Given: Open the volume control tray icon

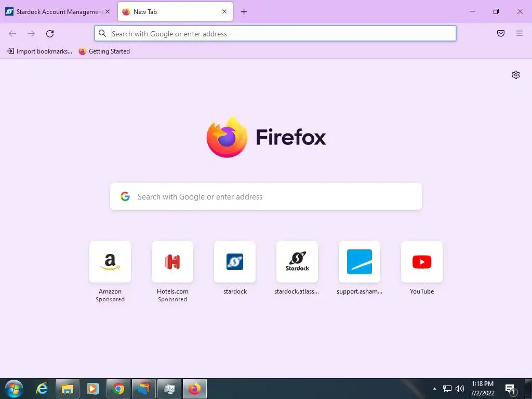Looking at the screenshot, I should [x=459, y=389].
